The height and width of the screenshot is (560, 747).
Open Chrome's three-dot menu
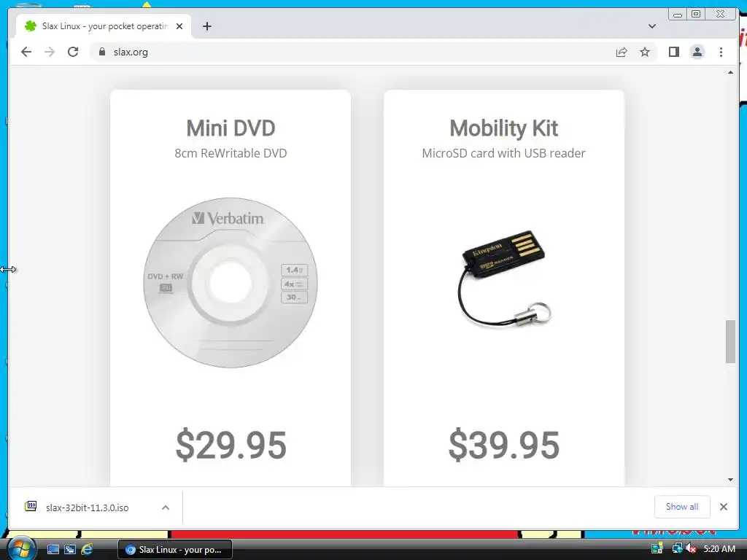721,52
